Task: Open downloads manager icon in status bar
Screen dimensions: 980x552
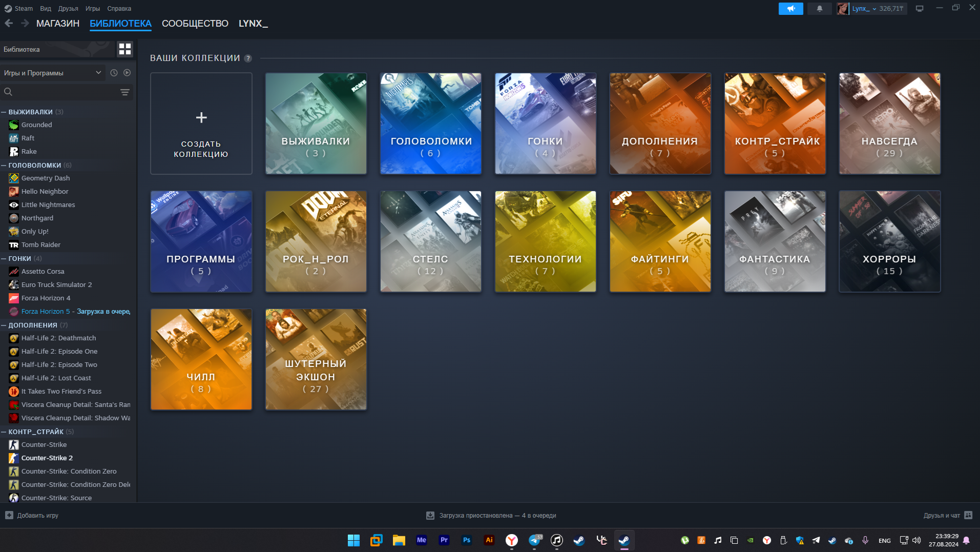Action: pos(430,515)
